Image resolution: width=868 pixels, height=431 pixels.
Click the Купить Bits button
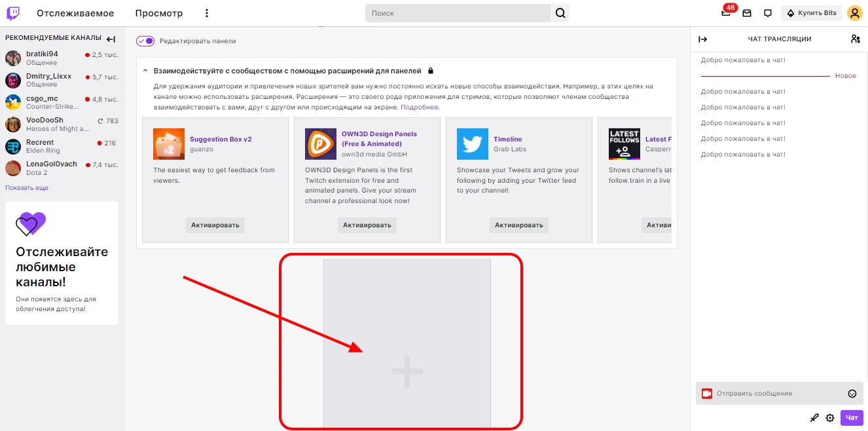click(x=811, y=13)
